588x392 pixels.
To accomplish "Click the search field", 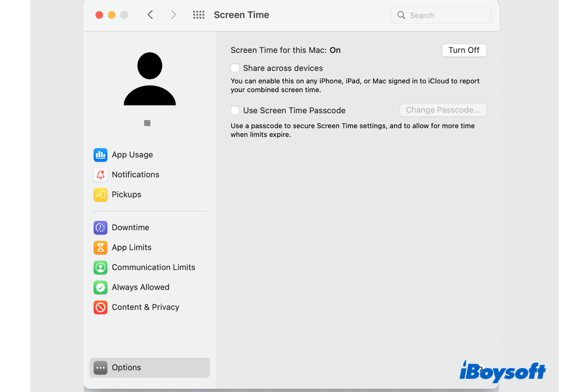I will [x=441, y=15].
